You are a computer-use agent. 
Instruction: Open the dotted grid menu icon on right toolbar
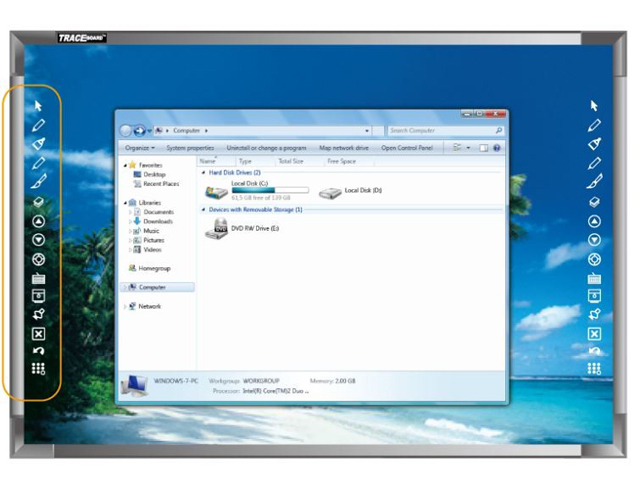pos(594,370)
